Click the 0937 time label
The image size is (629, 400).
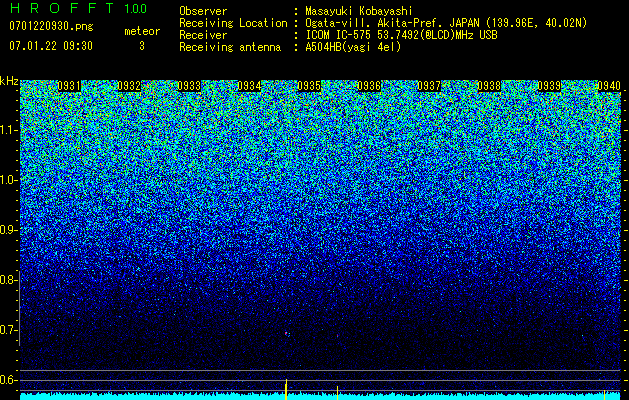click(429, 86)
